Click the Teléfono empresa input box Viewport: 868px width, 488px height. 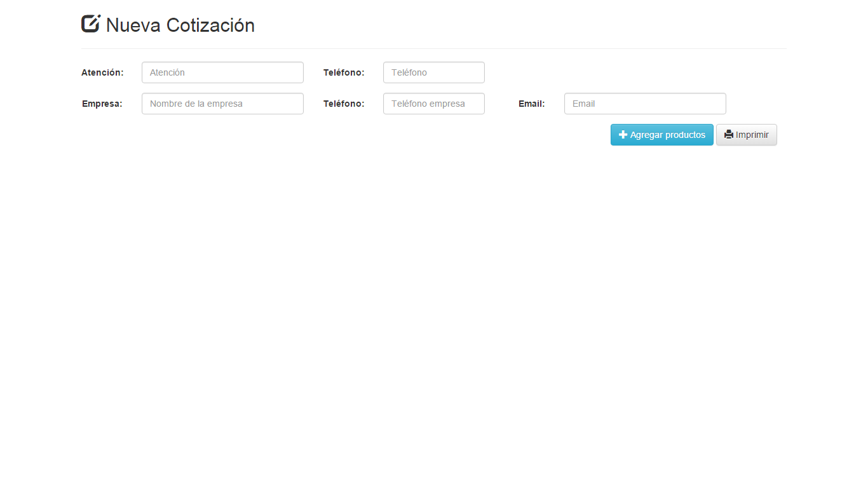click(433, 103)
